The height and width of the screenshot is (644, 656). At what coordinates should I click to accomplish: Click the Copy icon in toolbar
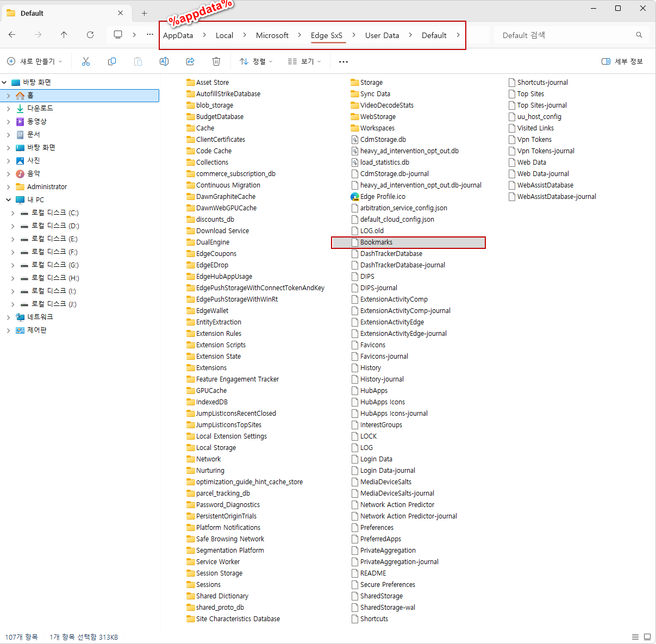click(112, 61)
